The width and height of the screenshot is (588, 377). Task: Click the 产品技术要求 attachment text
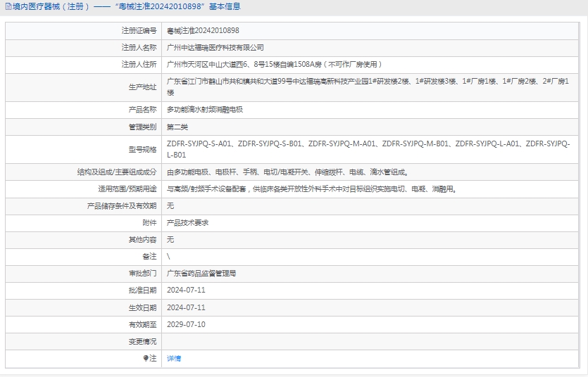click(x=187, y=223)
